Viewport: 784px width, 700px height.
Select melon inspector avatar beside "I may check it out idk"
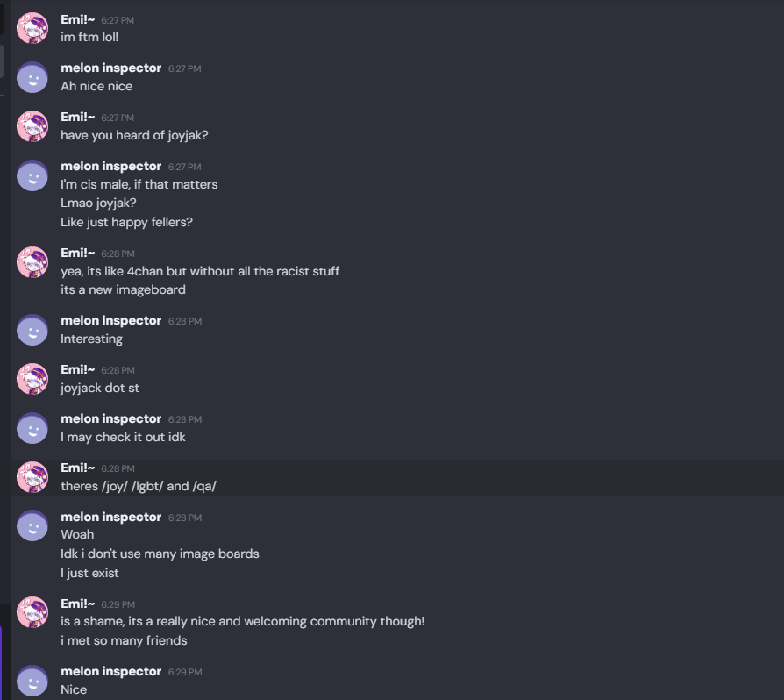(32, 428)
